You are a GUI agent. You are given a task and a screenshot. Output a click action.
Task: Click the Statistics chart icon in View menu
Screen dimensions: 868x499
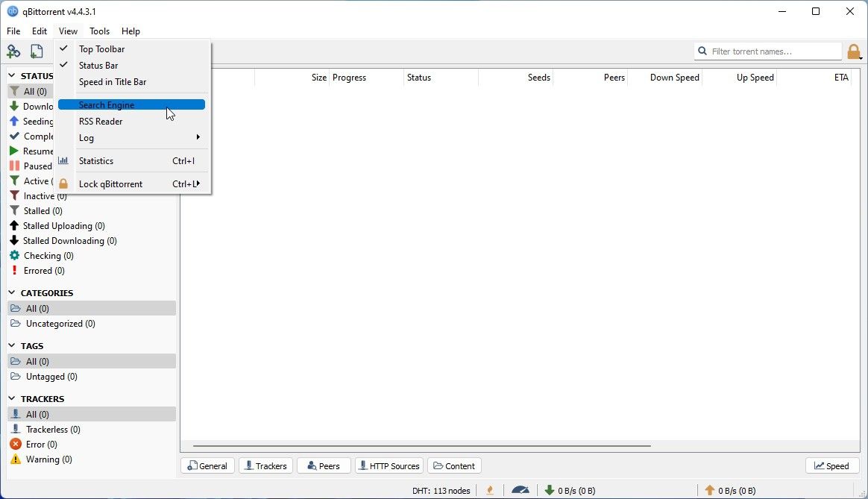click(63, 160)
